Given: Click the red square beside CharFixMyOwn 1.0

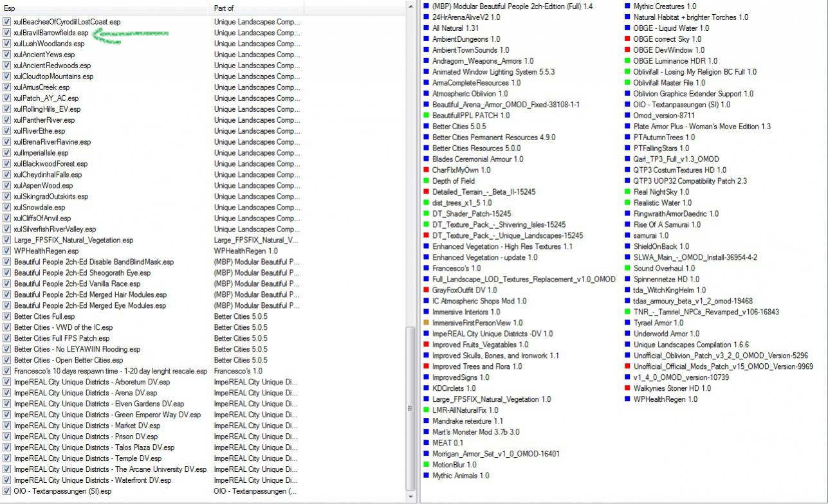Looking at the screenshot, I should pyautogui.click(x=426, y=170).
